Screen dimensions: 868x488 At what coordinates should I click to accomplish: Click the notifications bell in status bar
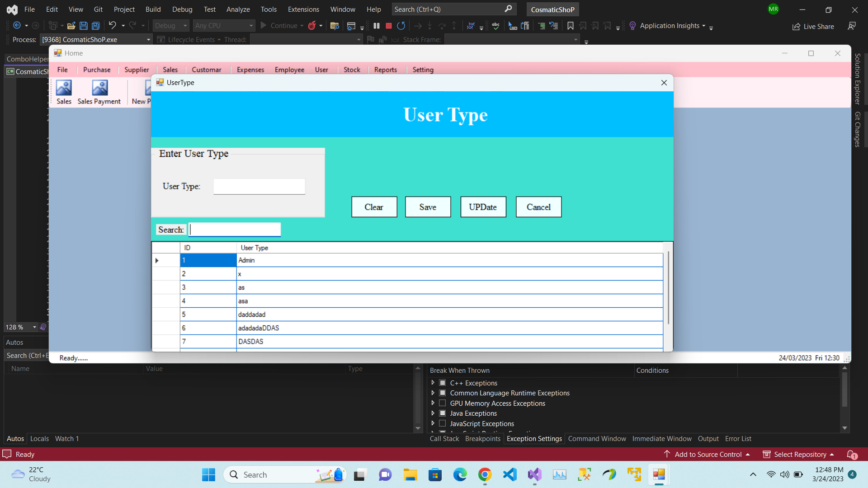[852, 455]
